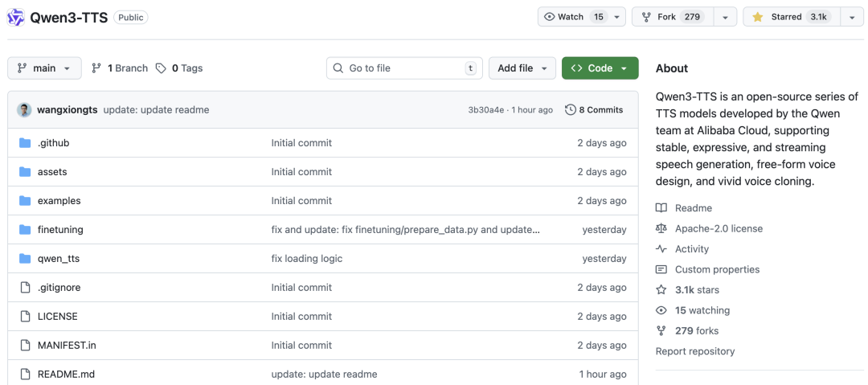
Task: Open the 279 forks link text
Action: (x=696, y=330)
